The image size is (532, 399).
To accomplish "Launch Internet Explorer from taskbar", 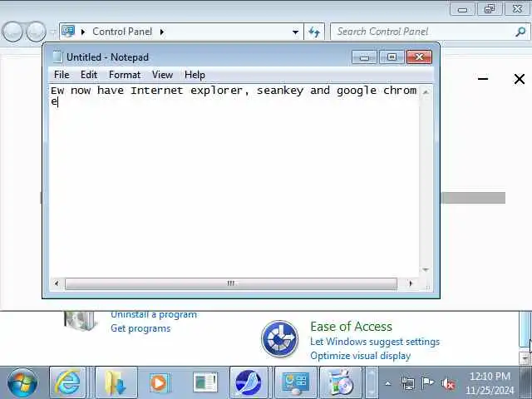I will coord(68,382).
